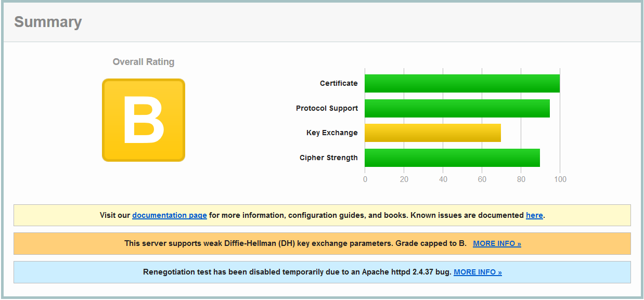Click the 100 axis value
The width and height of the screenshot is (644, 300).
560,179
